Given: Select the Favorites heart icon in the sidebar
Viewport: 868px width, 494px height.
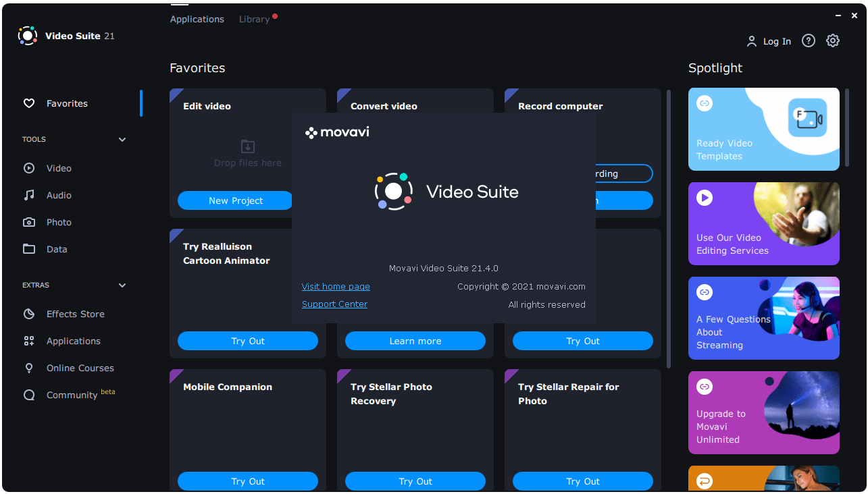Looking at the screenshot, I should (29, 103).
